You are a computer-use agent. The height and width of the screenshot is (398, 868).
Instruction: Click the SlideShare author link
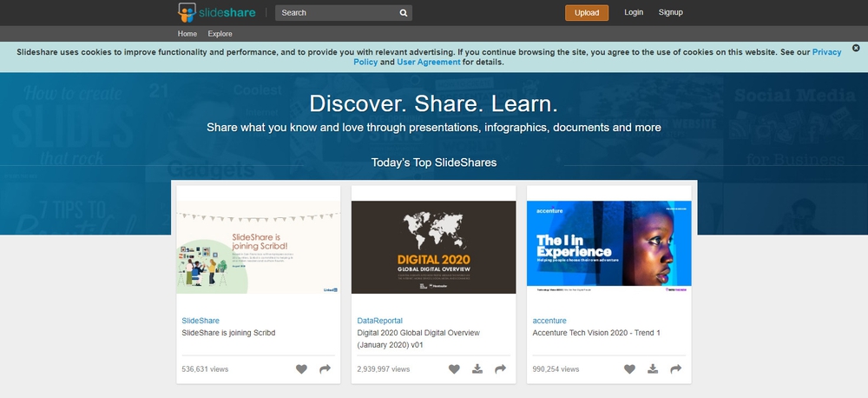point(201,321)
